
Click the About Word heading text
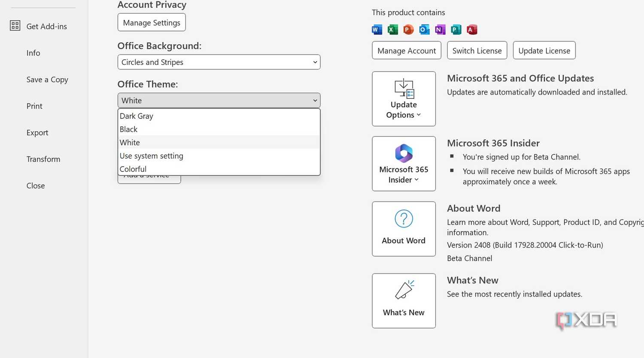point(474,208)
